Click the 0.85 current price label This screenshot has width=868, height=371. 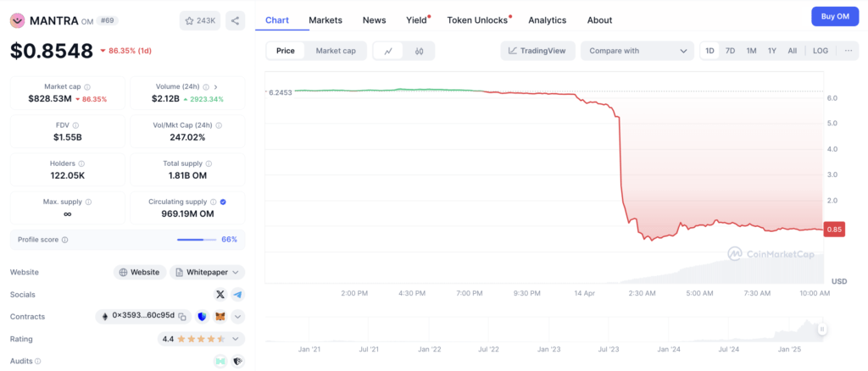pyautogui.click(x=834, y=230)
